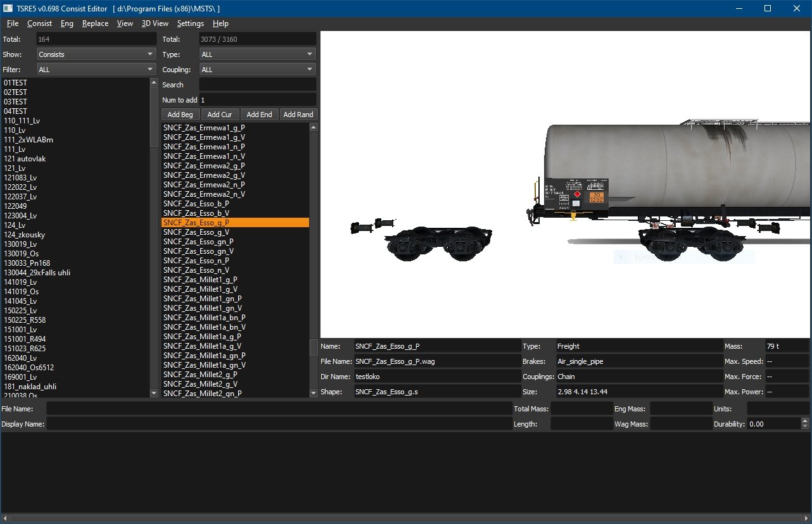Image resolution: width=812 pixels, height=524 pixels.
Task: Expand the Filter dropdown
Action: click(96, 70)
